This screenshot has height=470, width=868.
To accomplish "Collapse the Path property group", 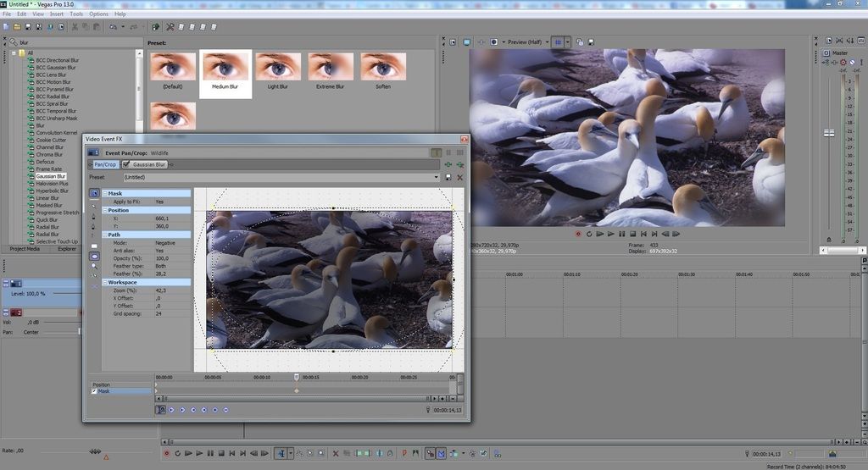I will click(105, 235).
